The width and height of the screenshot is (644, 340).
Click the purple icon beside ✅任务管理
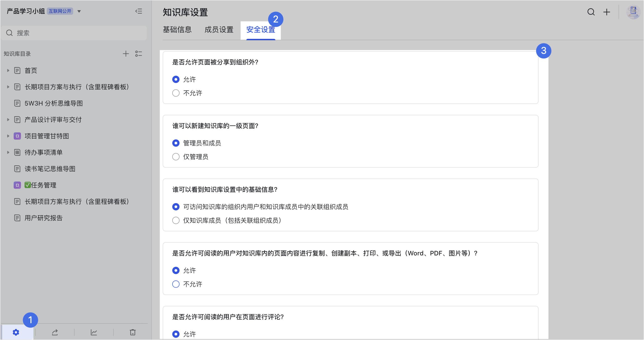coord(17,185)
